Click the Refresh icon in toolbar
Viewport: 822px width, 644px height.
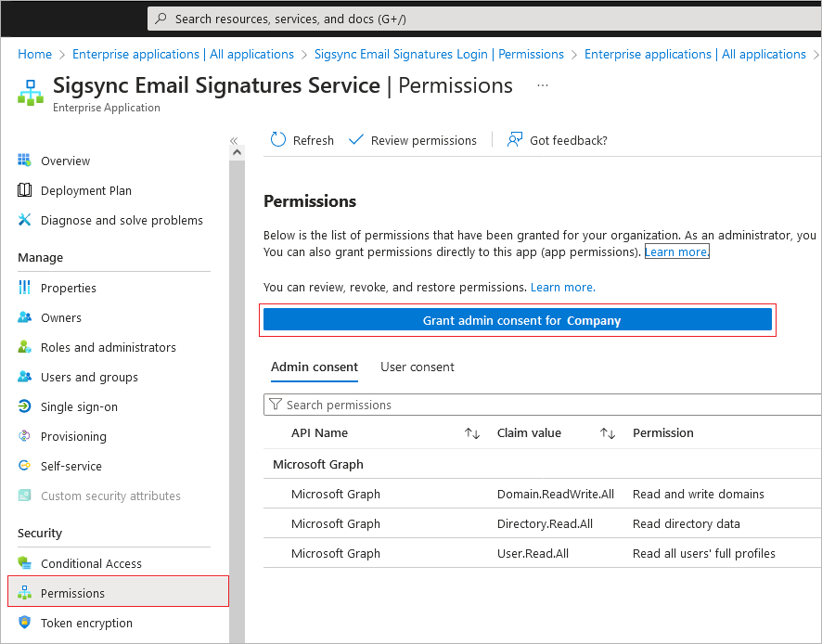point(277,140)
